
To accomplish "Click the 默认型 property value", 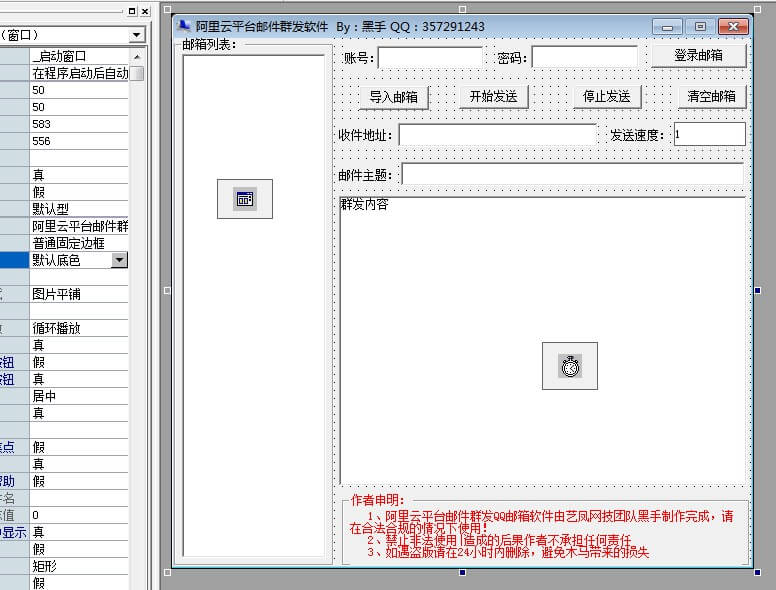I will point(79,209).
